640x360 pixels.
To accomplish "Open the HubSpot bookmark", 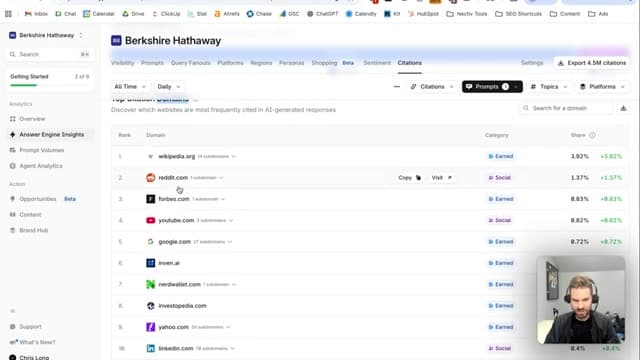I will [x=423, y=14].
